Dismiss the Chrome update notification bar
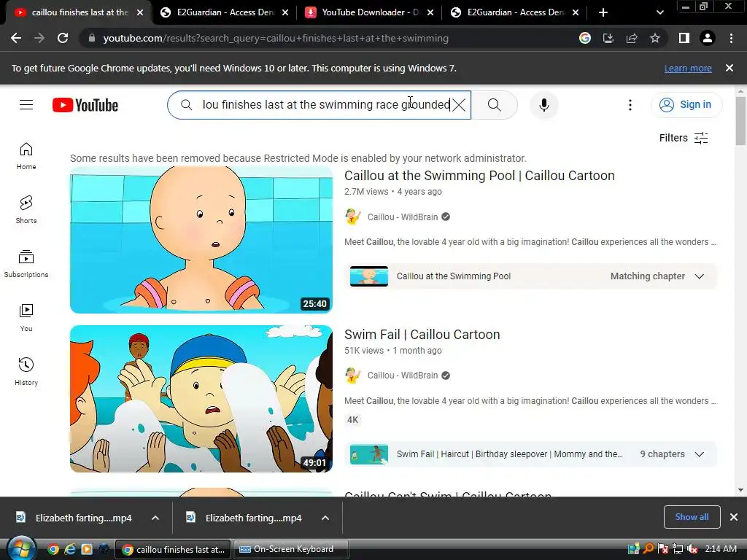 tap(729, 68)
